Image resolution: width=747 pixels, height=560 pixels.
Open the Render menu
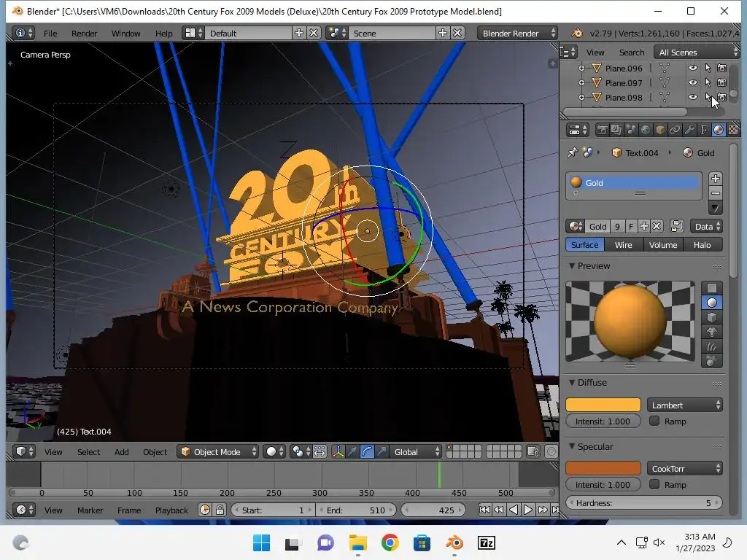pos(85,34)
